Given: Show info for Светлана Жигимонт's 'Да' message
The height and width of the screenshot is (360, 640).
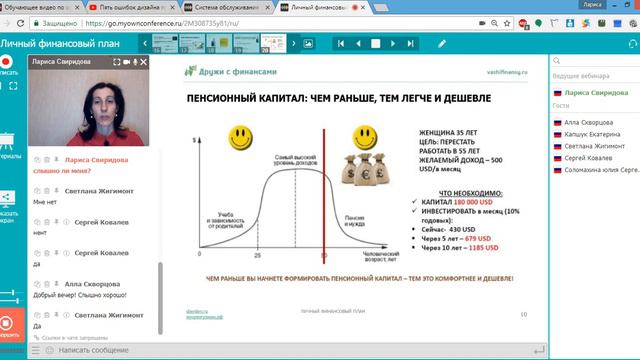Looking at the screenshot, I should (66, 315).
